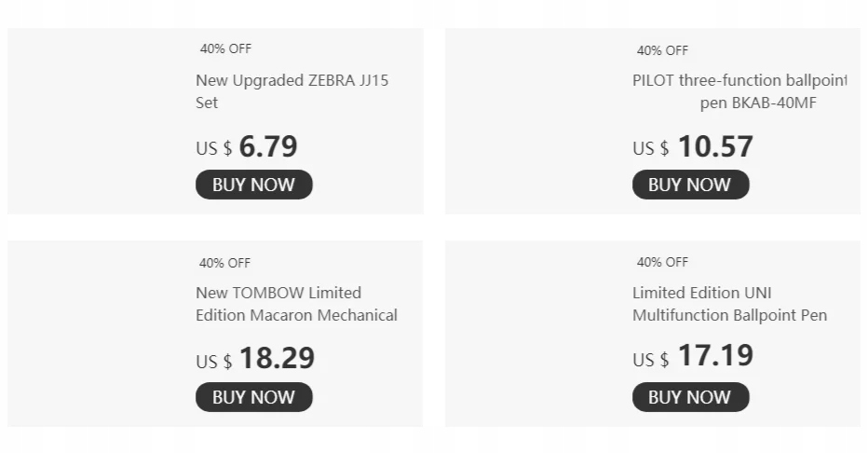868x453 pixels.
Task: Select the US $ label before 18.29
Action: 213,362
